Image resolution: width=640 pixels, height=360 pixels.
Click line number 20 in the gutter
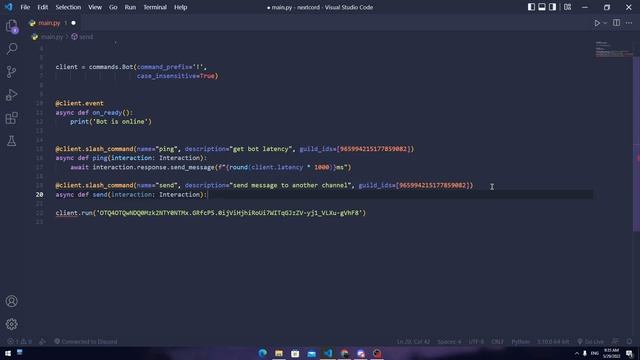pyautogui.click(x=39, y=195)
